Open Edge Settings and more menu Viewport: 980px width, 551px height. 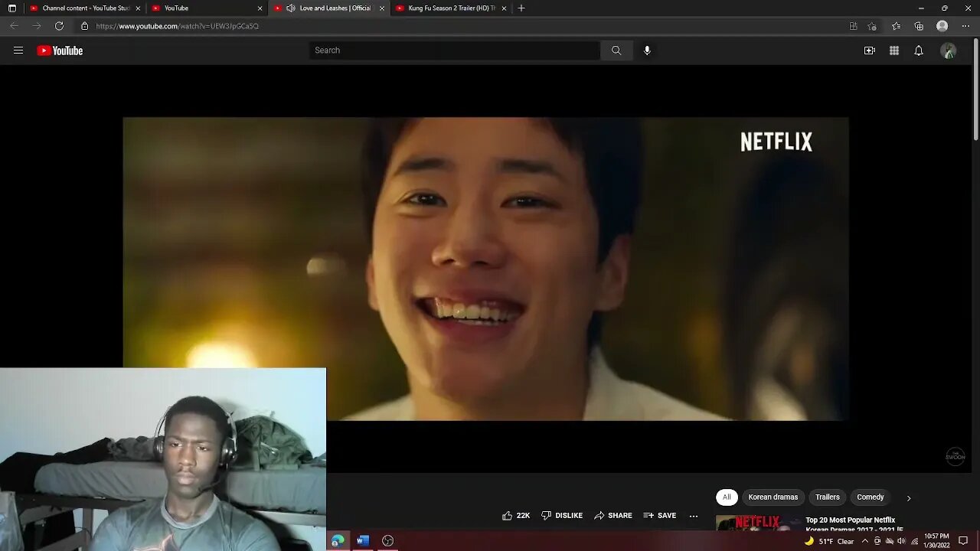[x=965, y=26]
